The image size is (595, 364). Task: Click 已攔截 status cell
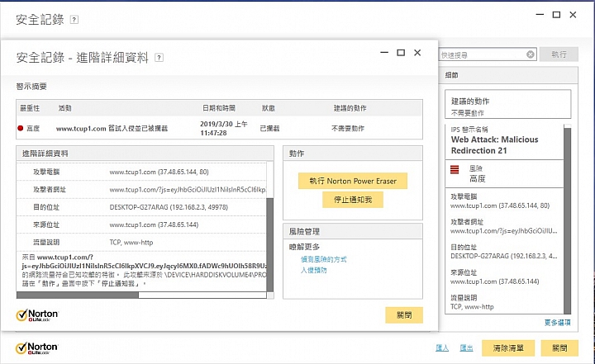click(x=269, y=129)
